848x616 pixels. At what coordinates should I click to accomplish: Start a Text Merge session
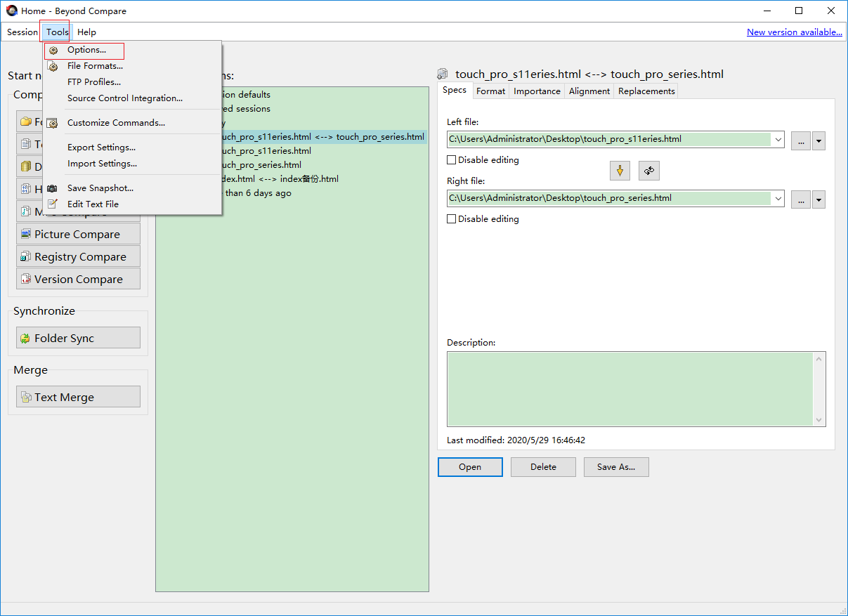pos(78,397)
